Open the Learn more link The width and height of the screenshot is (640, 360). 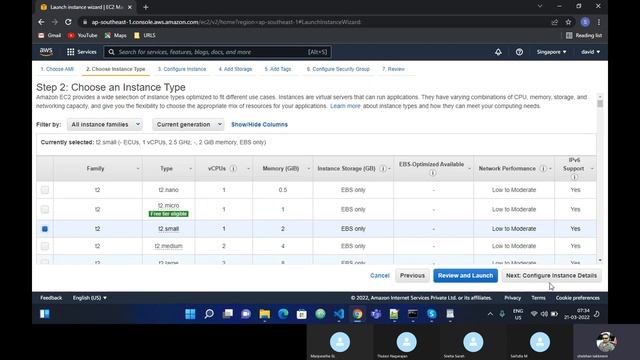(345, 106)
